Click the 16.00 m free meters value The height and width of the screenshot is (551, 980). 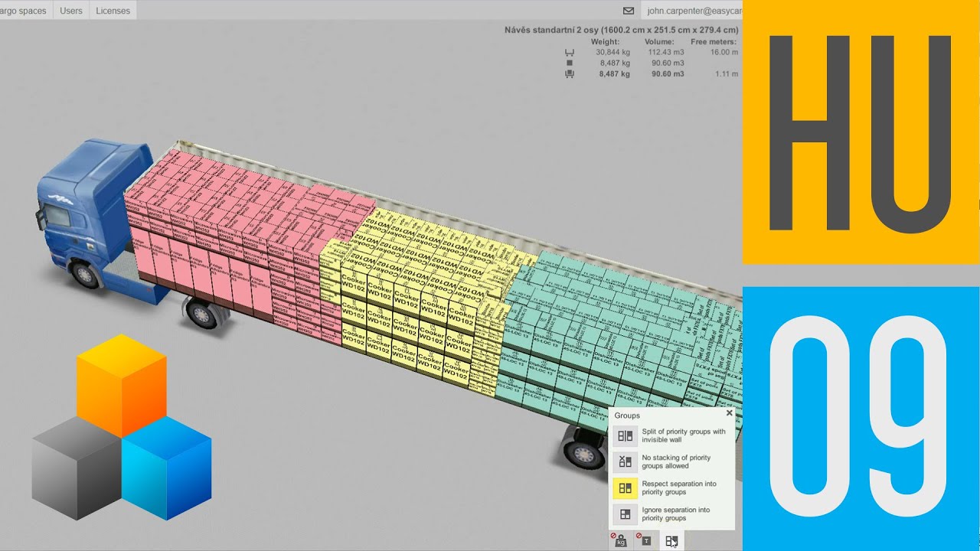(724, 52)
